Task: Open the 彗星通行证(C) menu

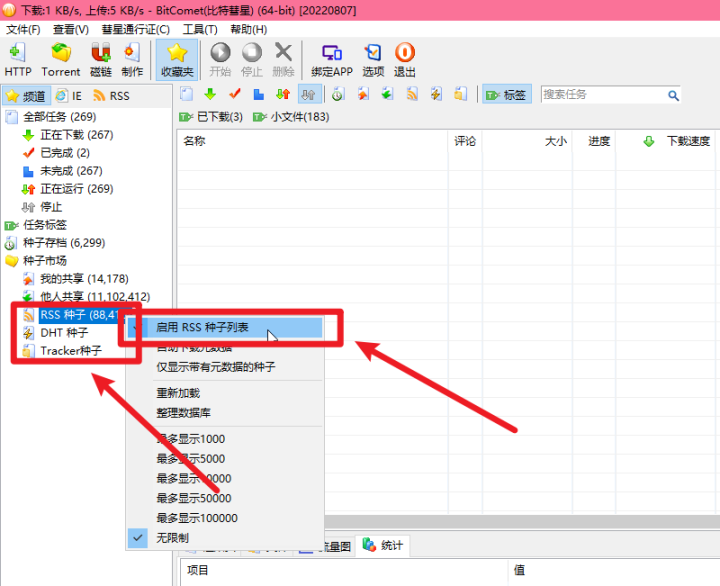Action: click(135, 29)
